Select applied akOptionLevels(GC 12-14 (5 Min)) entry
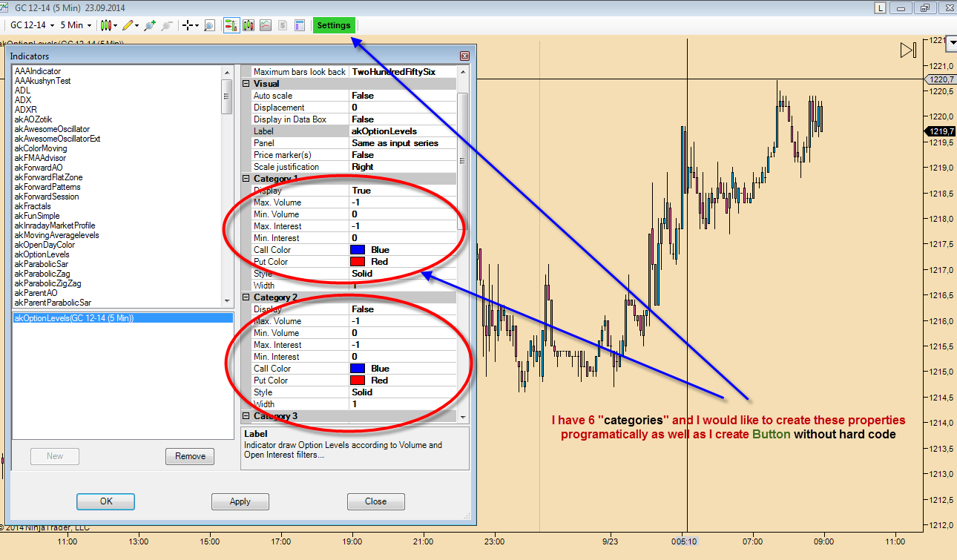This screenshot has height=560, width=957. [123, 318]
